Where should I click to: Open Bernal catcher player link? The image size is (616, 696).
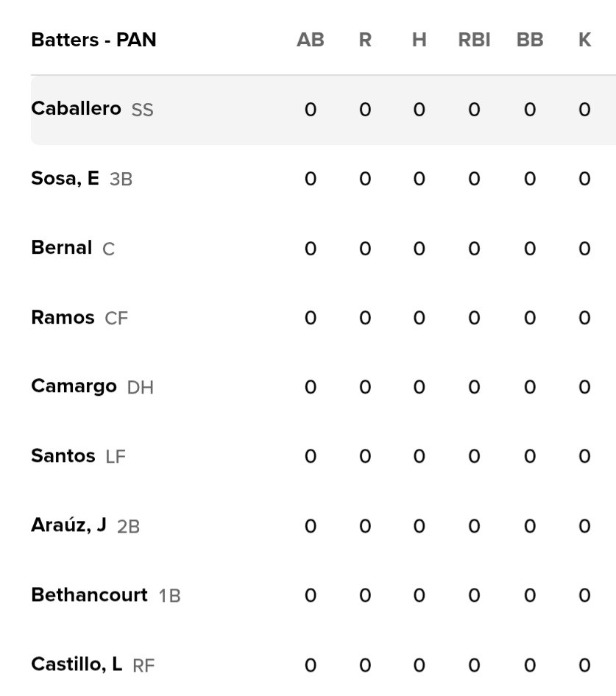pos(62,248)
